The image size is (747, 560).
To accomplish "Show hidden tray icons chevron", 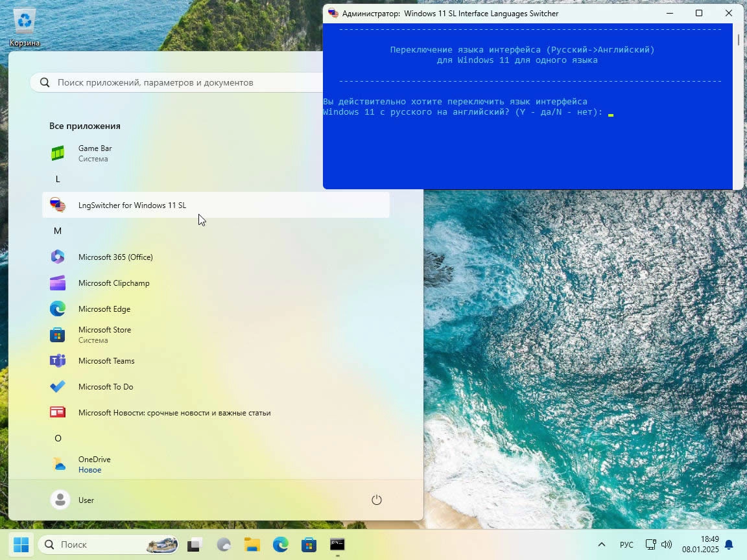I will tap(602, 544).
